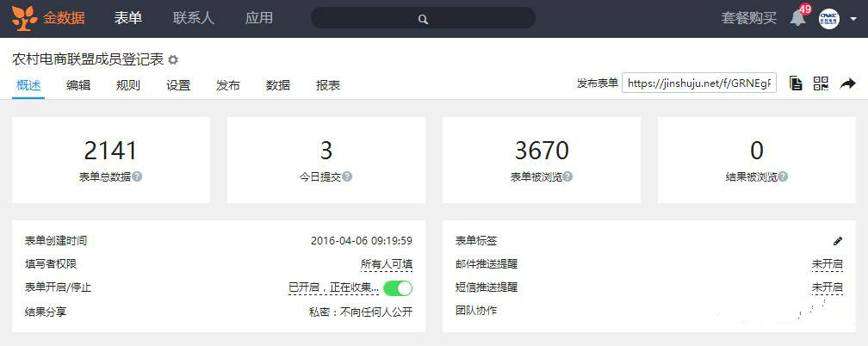
Task: Click the 3670 表单被浏览 card
Action: tap(542, 160)
